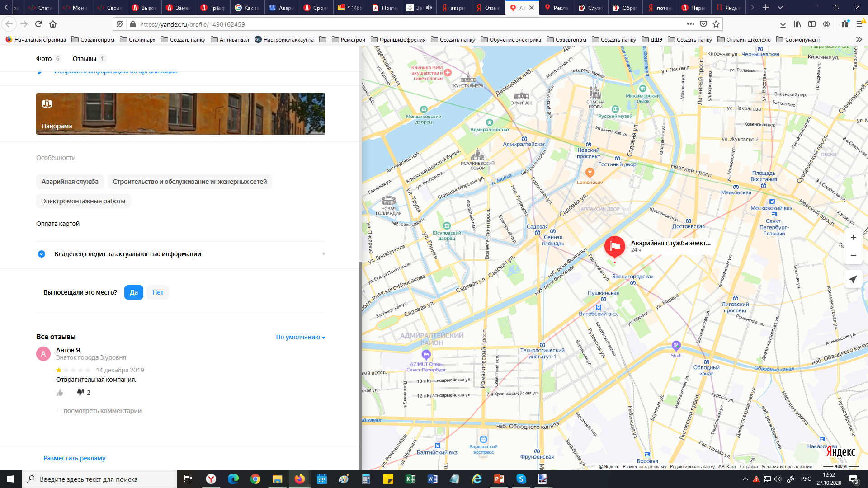The width and height of the screenshot is (868, 488).
Task: Switch to Фото tab
Action: pyautogui.click(x=44, y=59)
